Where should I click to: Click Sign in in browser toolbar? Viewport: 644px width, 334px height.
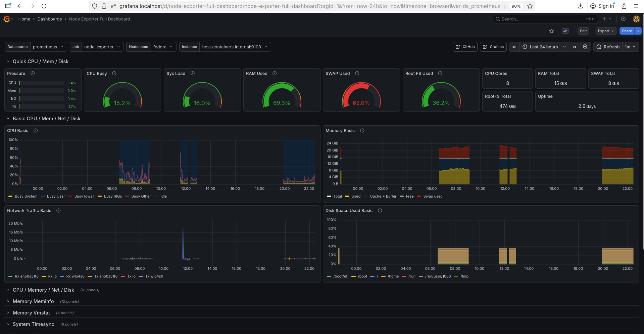pyautogui.click(x=602, y=6)
